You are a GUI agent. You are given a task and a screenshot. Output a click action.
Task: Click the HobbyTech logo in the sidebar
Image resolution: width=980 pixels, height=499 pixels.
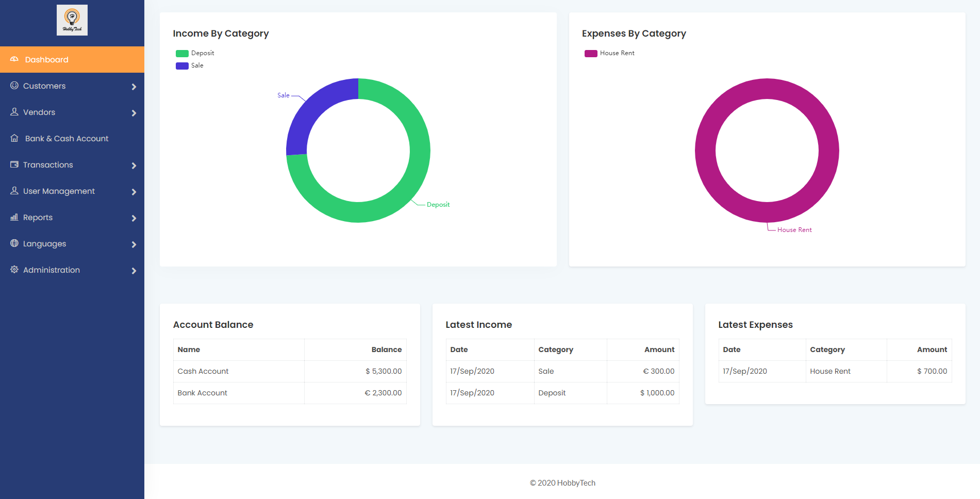coord(72,20)
